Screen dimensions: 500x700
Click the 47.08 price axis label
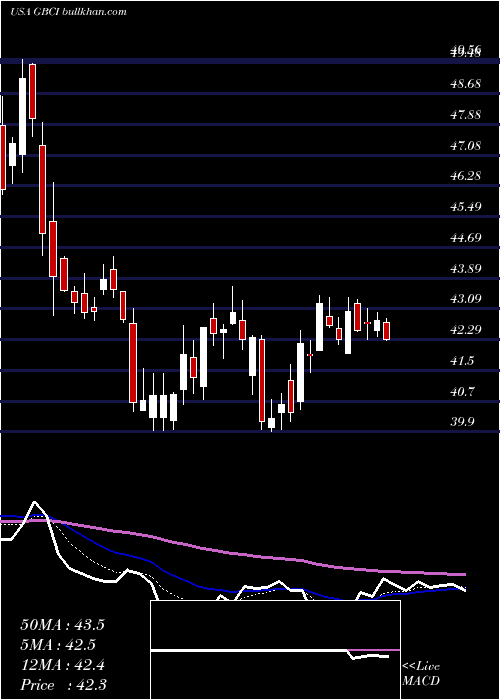466,146
